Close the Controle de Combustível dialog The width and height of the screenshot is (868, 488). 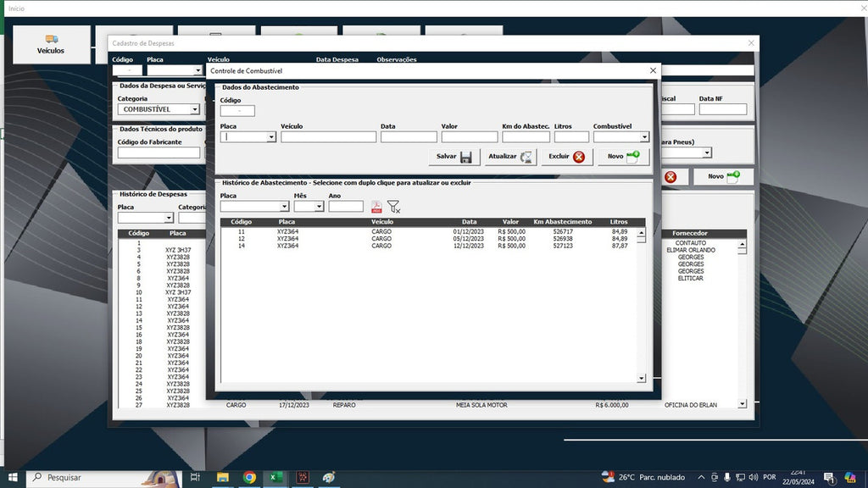(x=654, y=70)
